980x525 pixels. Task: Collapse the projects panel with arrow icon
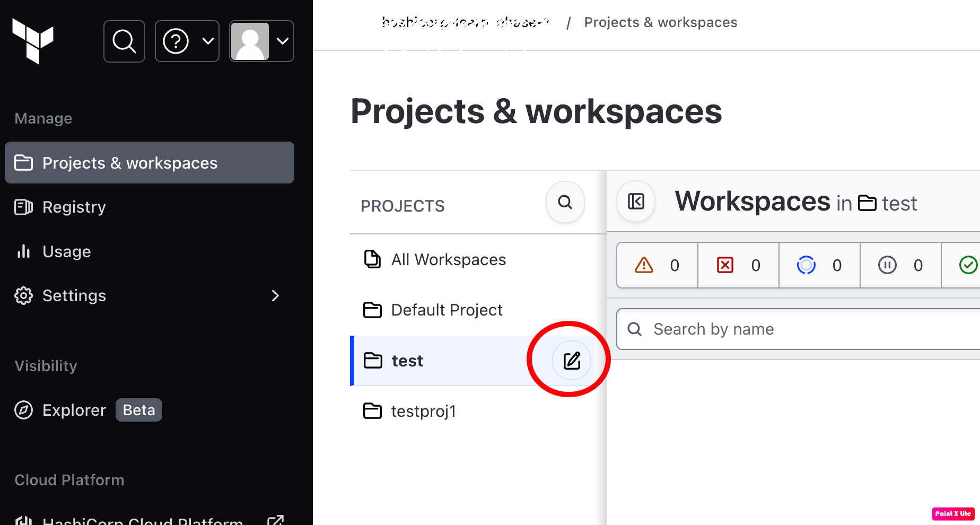(x=636, y=202)
